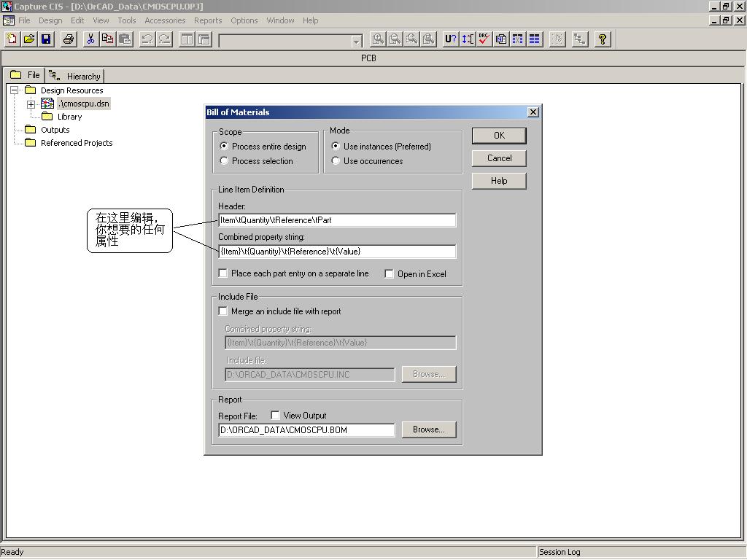
Task: Click the split-window toolbar icon left of cascade icon
Action: 187,39
